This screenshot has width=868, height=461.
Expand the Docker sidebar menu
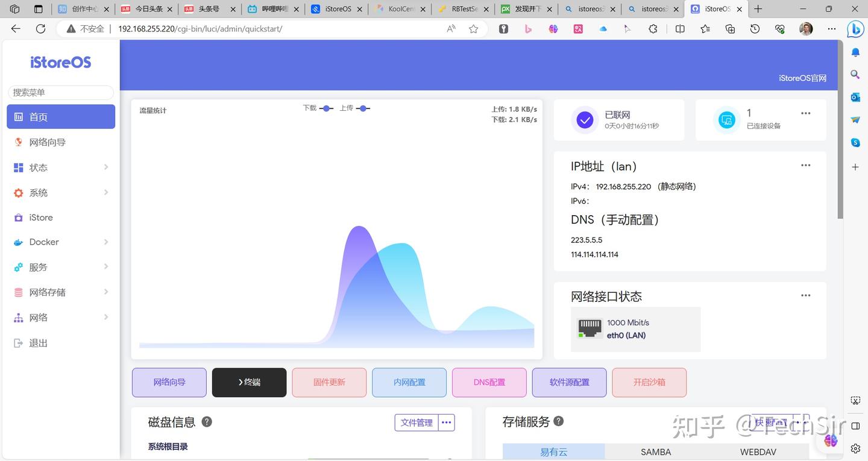(61, 242)
